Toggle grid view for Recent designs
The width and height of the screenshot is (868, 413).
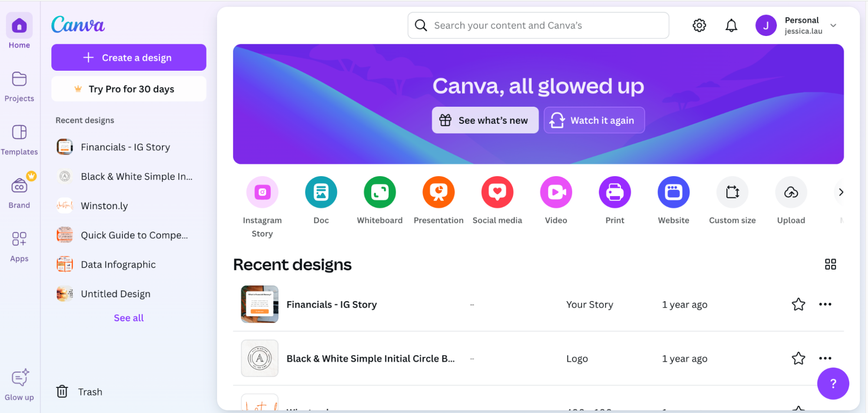831,264
